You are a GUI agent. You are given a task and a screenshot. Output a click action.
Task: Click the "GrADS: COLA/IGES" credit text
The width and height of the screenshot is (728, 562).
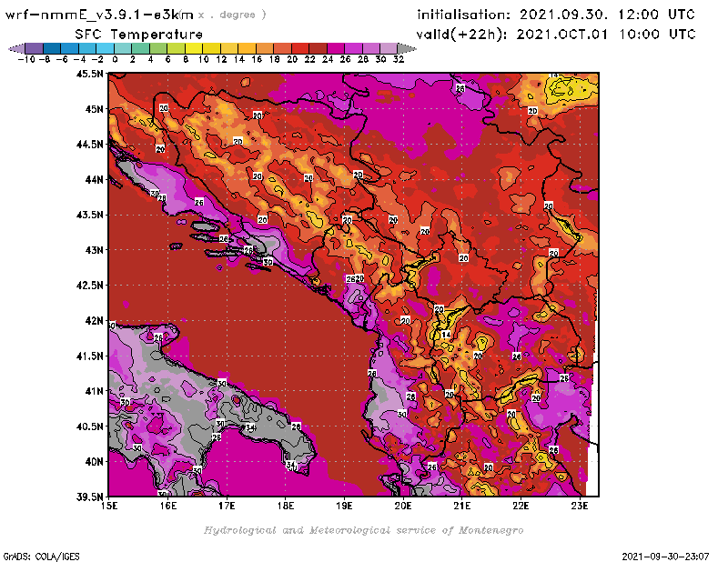[41, 557]
